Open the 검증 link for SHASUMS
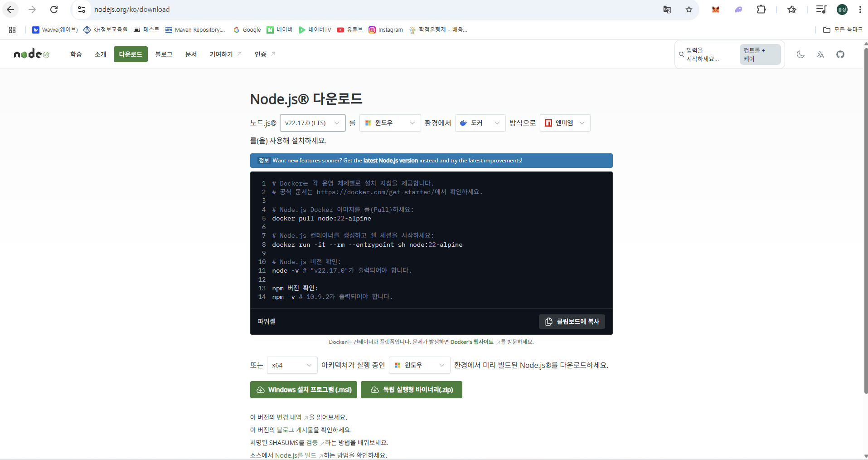The image size is (868, 460). [312, 443]
